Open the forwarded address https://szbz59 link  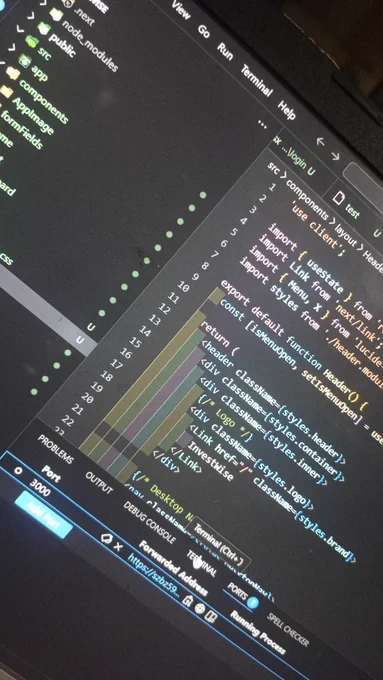coord(154,575)
